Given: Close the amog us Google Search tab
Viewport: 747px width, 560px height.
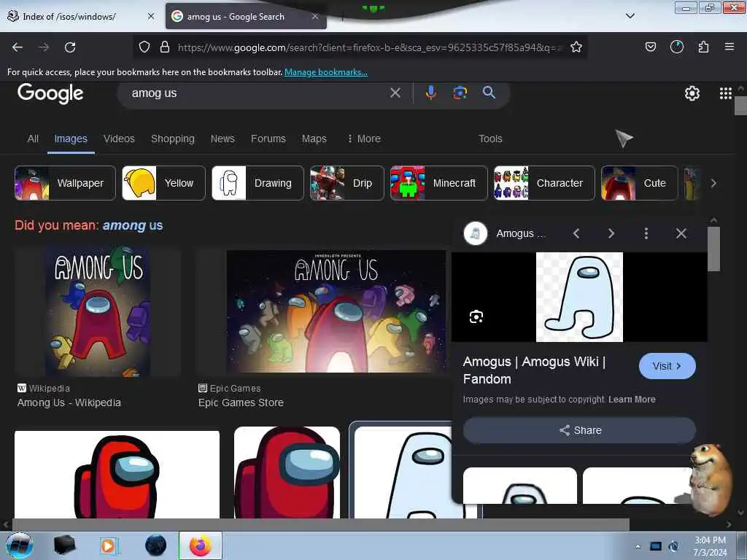Looking at the screenshot, I should pos(315,16).
